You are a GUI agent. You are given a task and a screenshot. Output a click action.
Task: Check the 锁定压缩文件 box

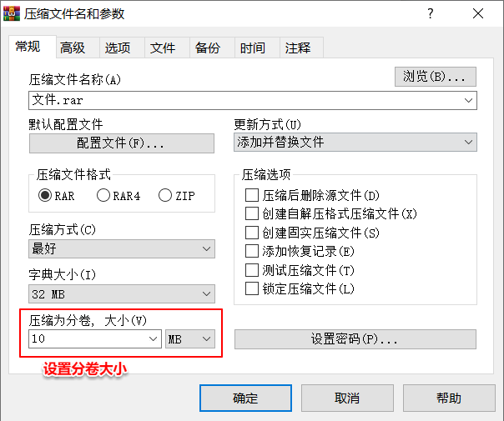(x=252, y=288)
